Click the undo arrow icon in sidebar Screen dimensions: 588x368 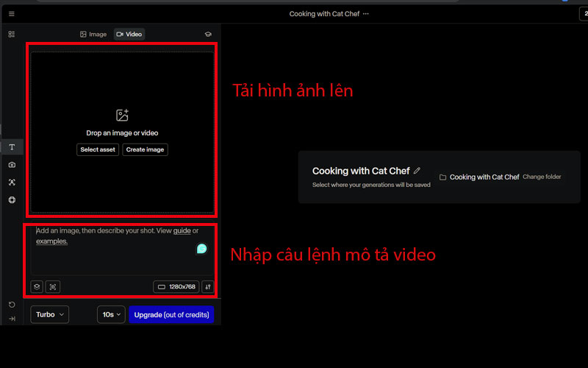click(x=12, y=305)
